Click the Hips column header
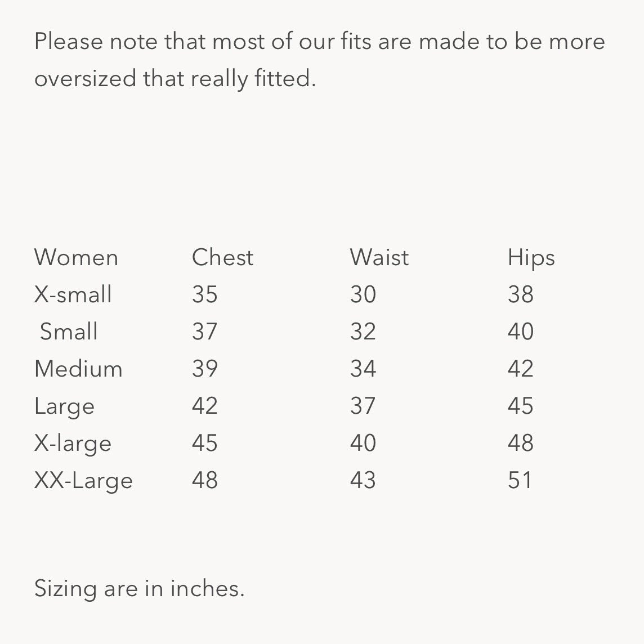Image resolution: width=644 pixels, height=644 pixels. pyautogui.click(x=531, y=259)
